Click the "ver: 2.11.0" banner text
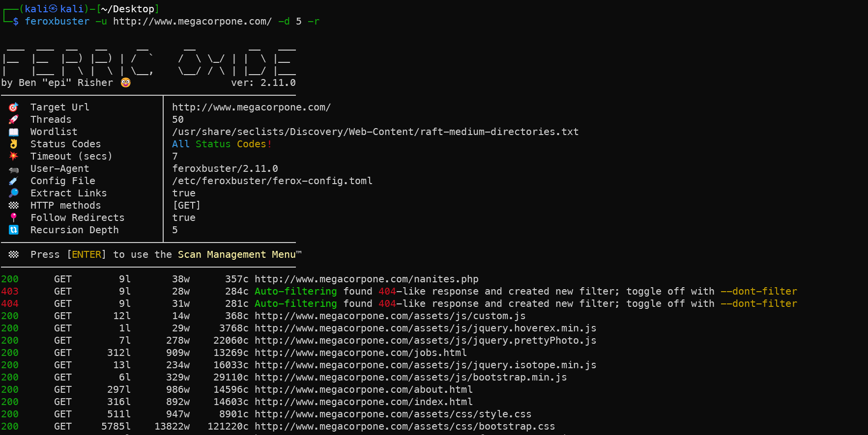This screenshot has width=868, height=435. [x=263, y=82]
